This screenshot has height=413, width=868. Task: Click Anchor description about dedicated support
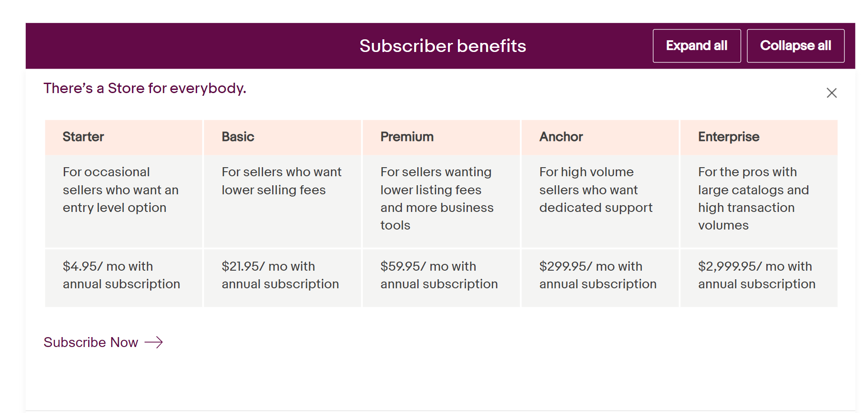tap(596, 190)
